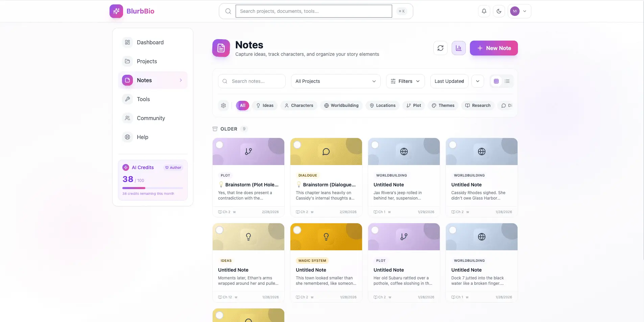Toggle sort direction chevron button
The height and width of the screenshot is (322, 644).
click(x=477, y=81)
